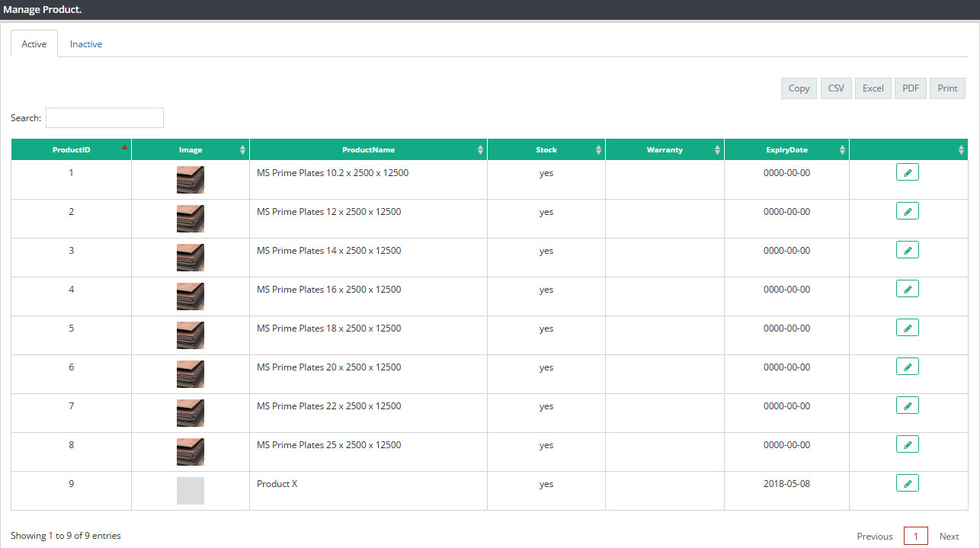The height and width of the screenshot is (548, 980).
Task: Select 'MS Prime Plates 25 x 2500 x 12500' text
Action: pos(328,445)
